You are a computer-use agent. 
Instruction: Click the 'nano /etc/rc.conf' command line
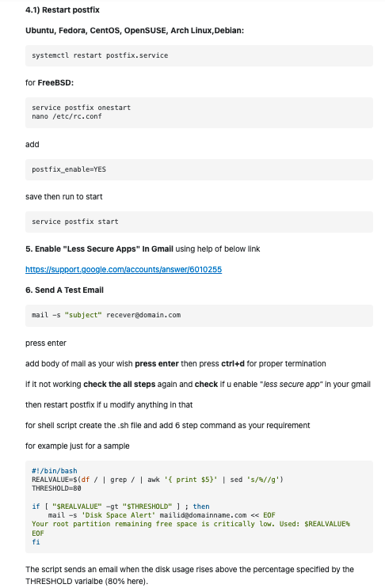(x=67, y=116)
